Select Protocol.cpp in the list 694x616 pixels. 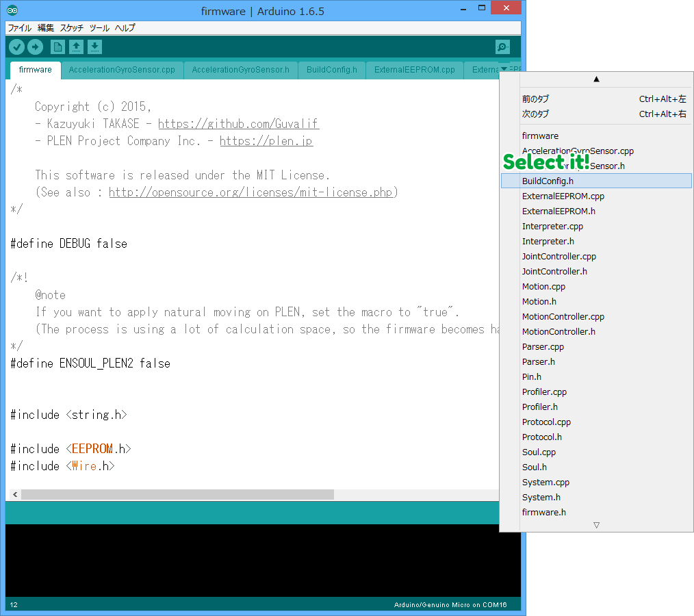[x=596, y=422]
